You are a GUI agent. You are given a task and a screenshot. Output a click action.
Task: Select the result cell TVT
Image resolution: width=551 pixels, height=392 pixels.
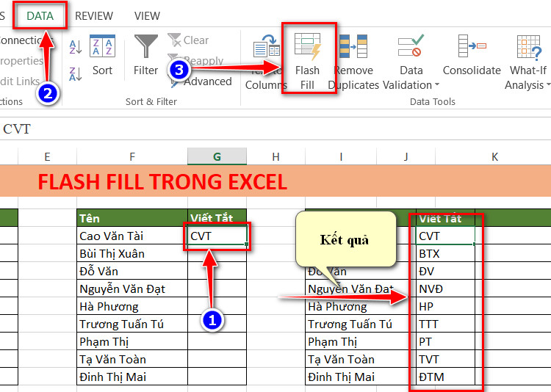(446, 359)
